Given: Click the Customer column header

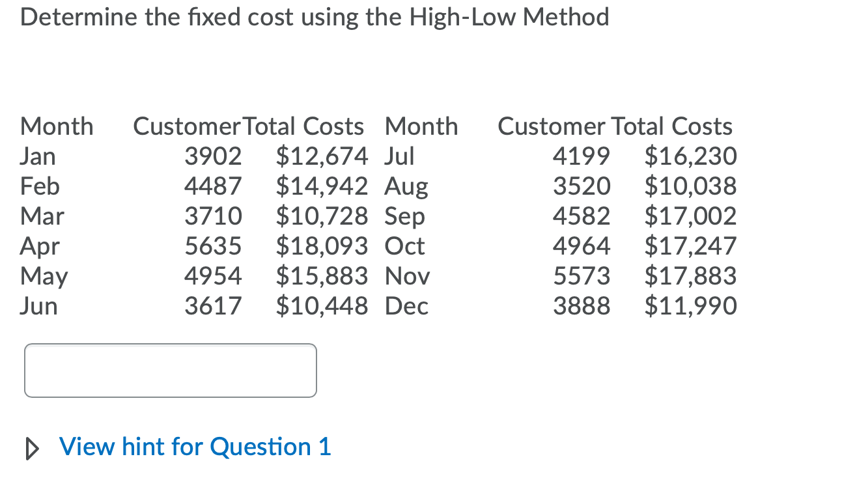Looking at the screenshot, I should [188, 126].
